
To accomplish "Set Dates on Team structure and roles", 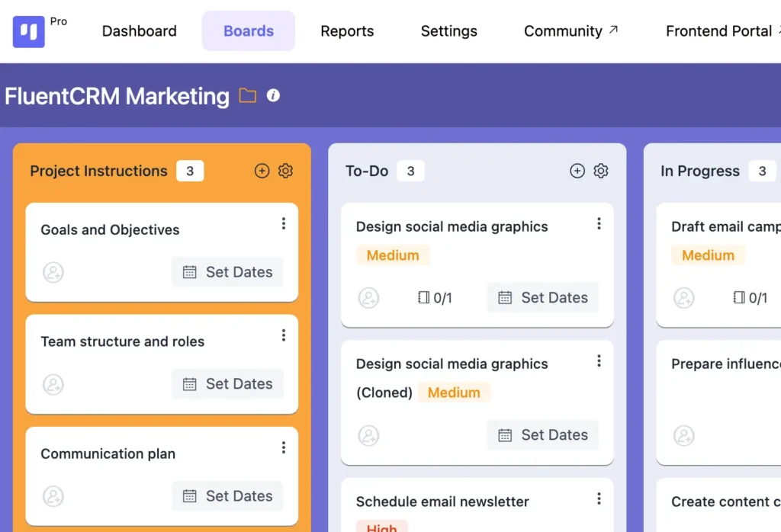I will [x=227, y=383].
